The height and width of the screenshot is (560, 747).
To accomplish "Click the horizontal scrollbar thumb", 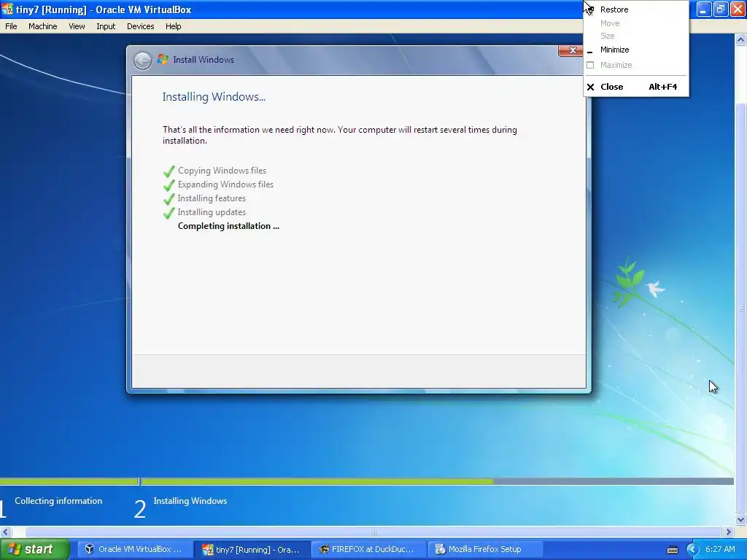I will [373, 532].
